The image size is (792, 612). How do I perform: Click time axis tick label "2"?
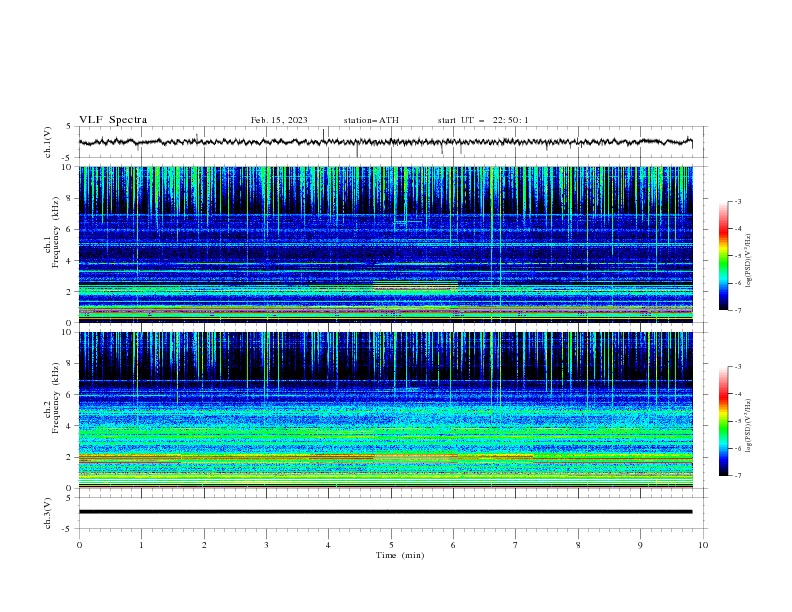[204, 545]
